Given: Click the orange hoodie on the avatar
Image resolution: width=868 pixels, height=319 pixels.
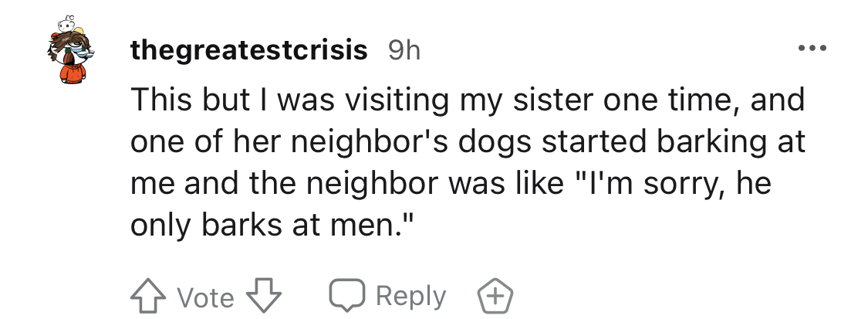Looking at the screenshot, I should pos(73,73).
